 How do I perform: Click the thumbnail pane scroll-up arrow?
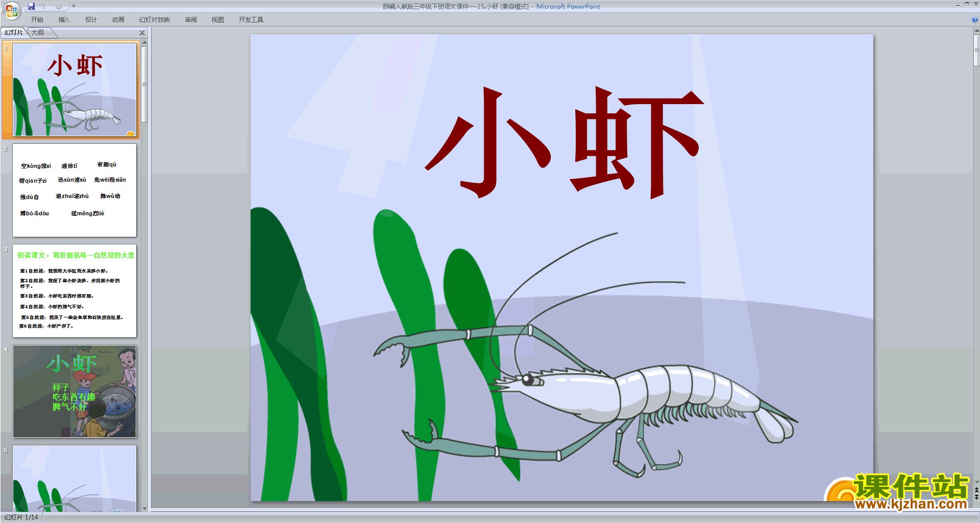pos(144,43)
